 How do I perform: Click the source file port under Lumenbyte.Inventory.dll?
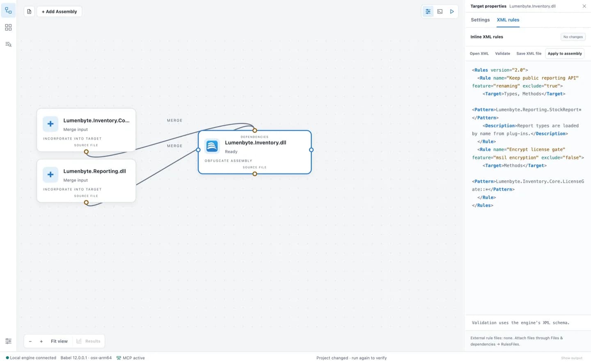point(255,174)
